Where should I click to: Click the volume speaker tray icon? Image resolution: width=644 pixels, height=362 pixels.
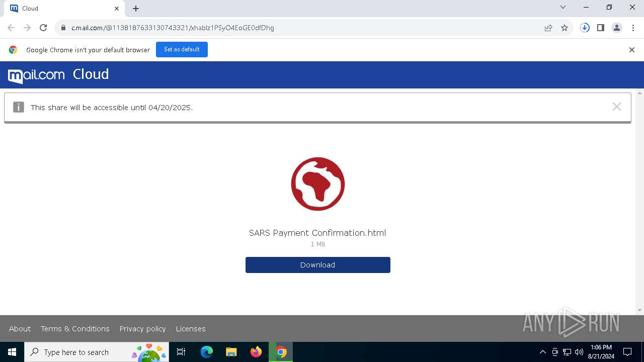[579, 352]
